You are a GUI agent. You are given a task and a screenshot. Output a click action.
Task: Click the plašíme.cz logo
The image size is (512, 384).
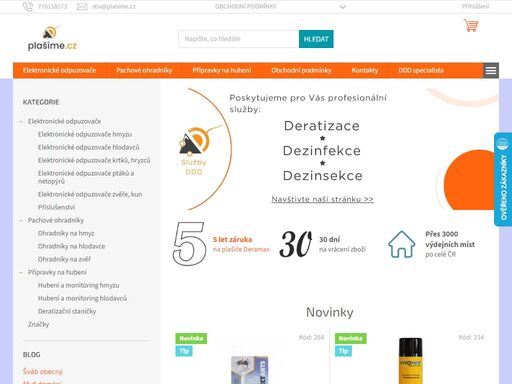[x=52, y=38]
